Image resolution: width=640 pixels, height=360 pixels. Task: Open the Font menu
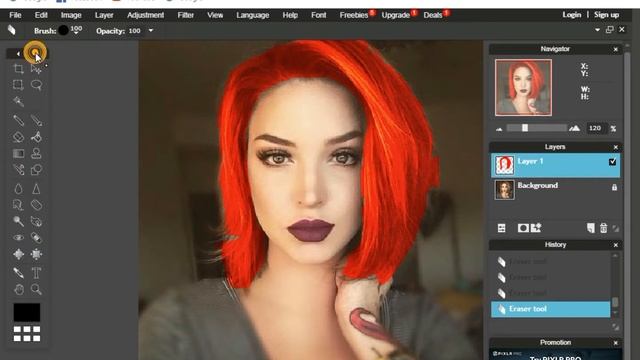click(x=318, y=15)
